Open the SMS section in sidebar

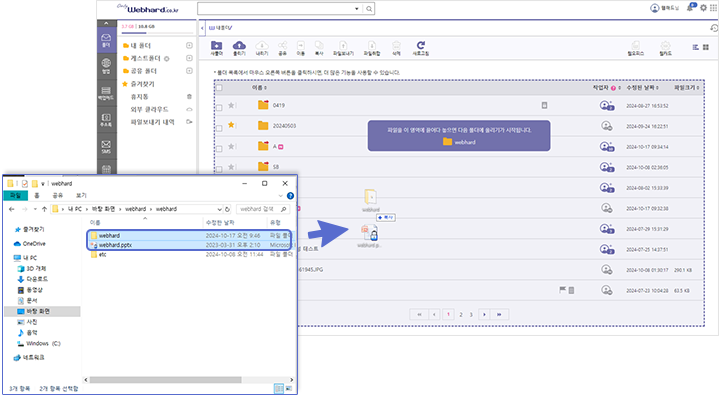click(106, 147)
